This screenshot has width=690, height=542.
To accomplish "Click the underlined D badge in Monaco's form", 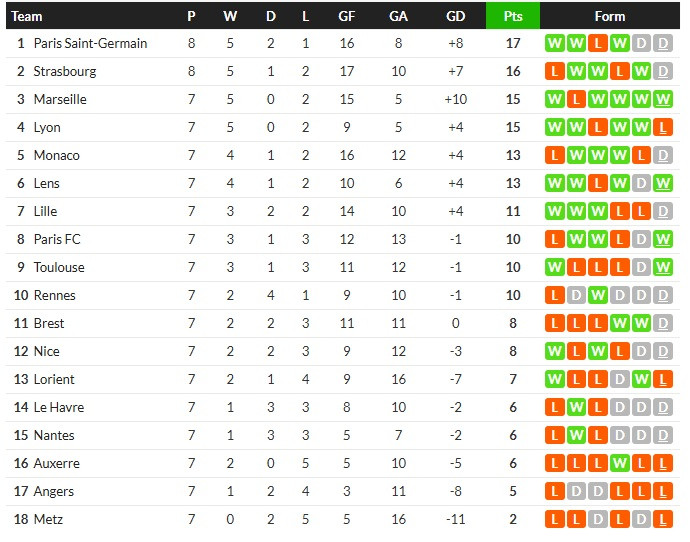I will pos(664,156).
